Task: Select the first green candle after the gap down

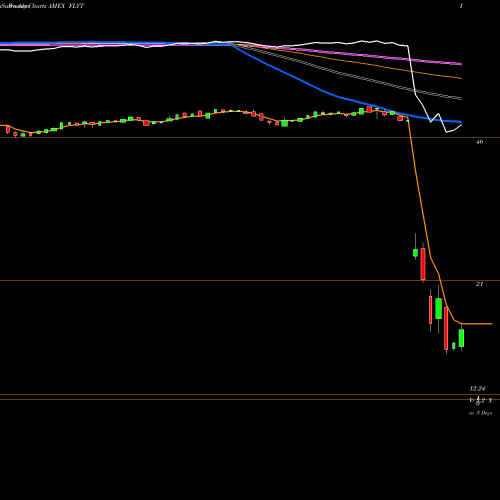Action: (415, 253)
